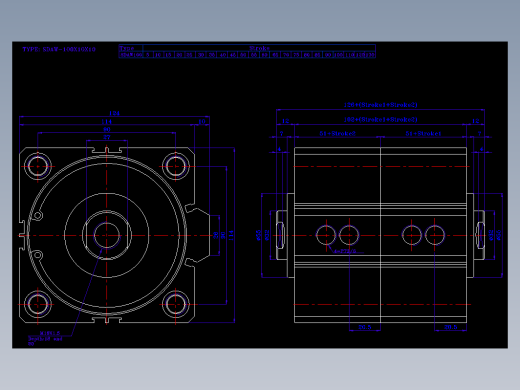Click the 10 dimension beside horizontal 114
The height and width of the screenshot is (390, 520).
coord(202,122)
